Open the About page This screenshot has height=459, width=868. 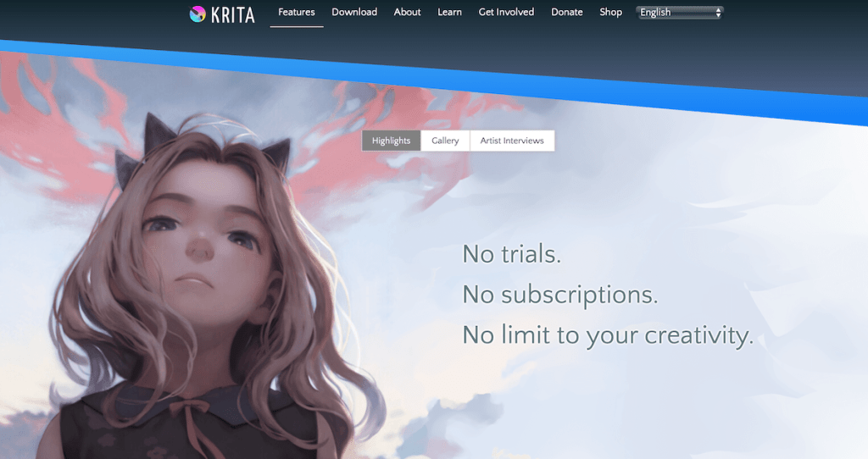click(x=407, y=12)
